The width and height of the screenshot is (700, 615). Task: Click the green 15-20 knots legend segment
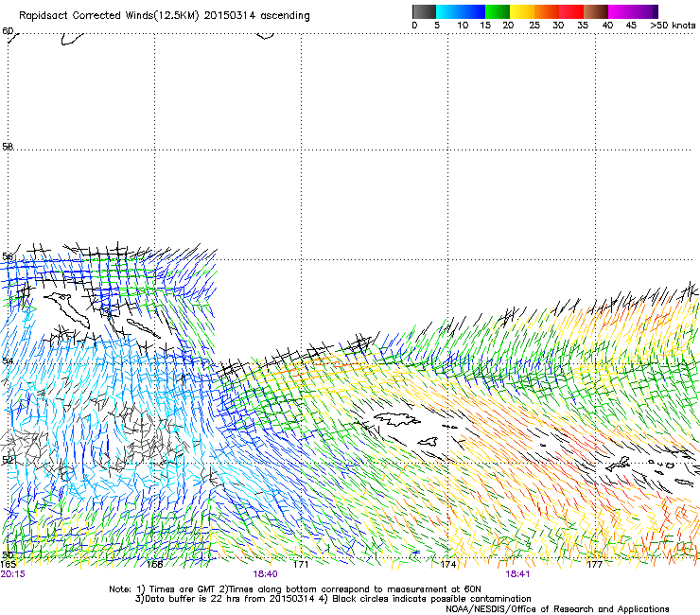point(498,11)
